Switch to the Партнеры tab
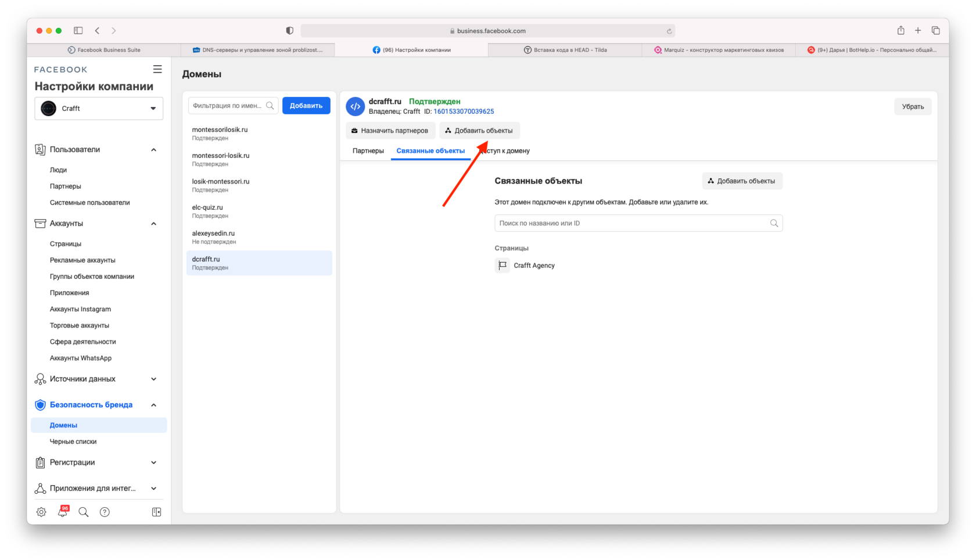 pyautogui.click(x=368, y=151)
